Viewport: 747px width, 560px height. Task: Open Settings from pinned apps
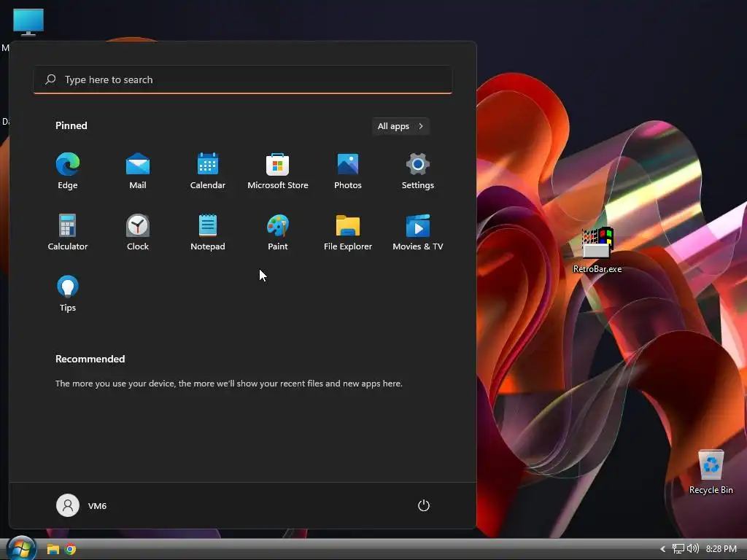coord(418,171)
